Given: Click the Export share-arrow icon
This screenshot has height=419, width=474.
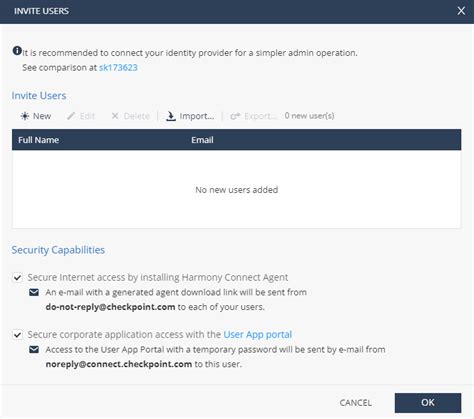Looking at the screenshot, I should [235, 116].
